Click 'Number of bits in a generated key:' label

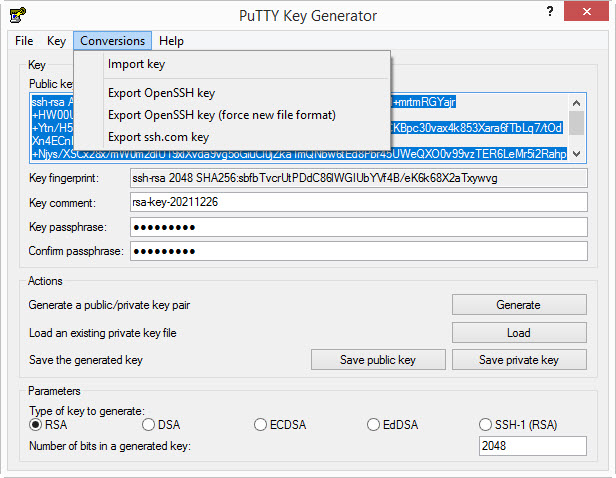point(110,446)
